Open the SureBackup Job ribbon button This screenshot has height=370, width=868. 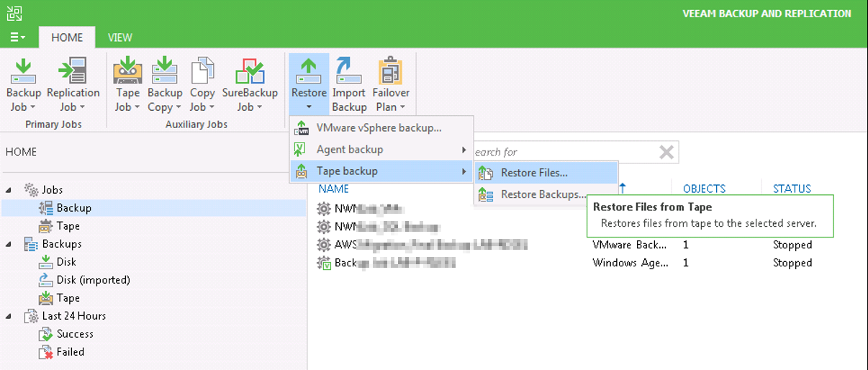pos(250,86)
